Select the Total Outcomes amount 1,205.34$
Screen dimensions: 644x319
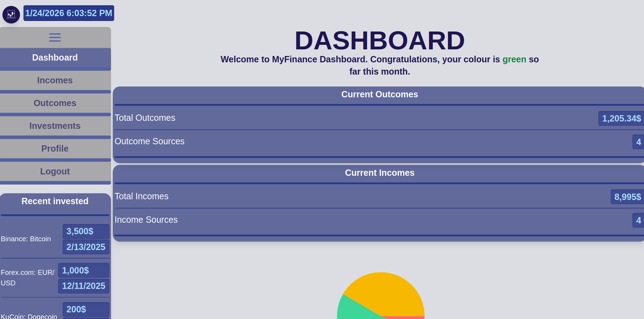tap(621, 119)
